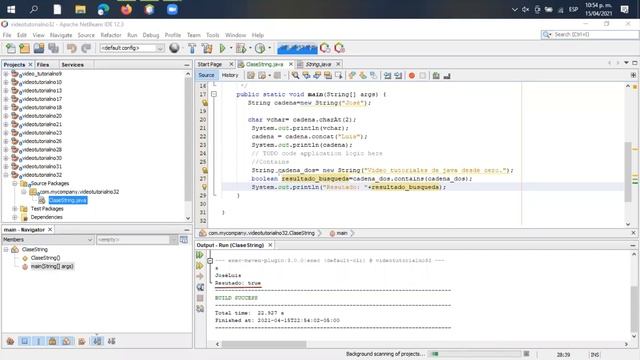640x360 pixels.
Task: Click the first Navigator bottom filter icon
Action: click(11, 341)
